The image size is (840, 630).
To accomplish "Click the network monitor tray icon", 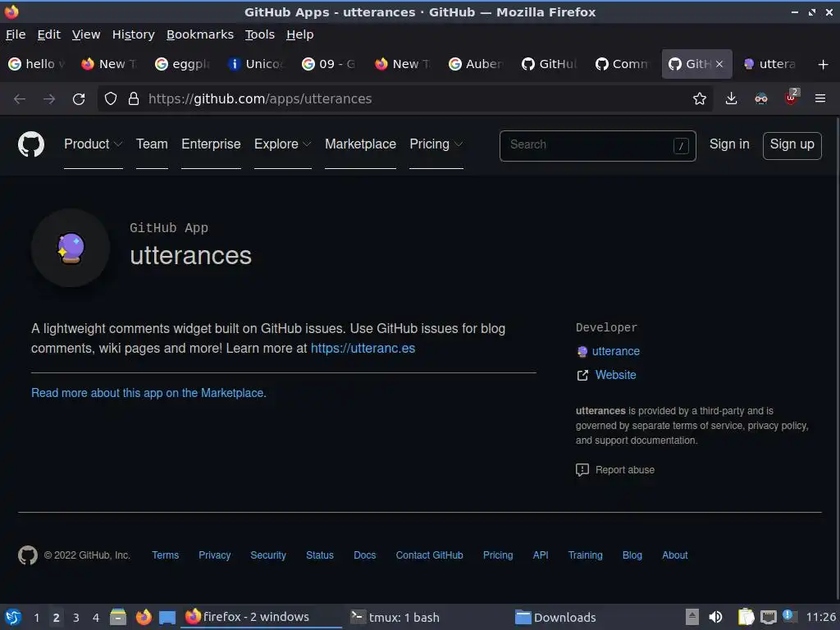I will 768,617.
